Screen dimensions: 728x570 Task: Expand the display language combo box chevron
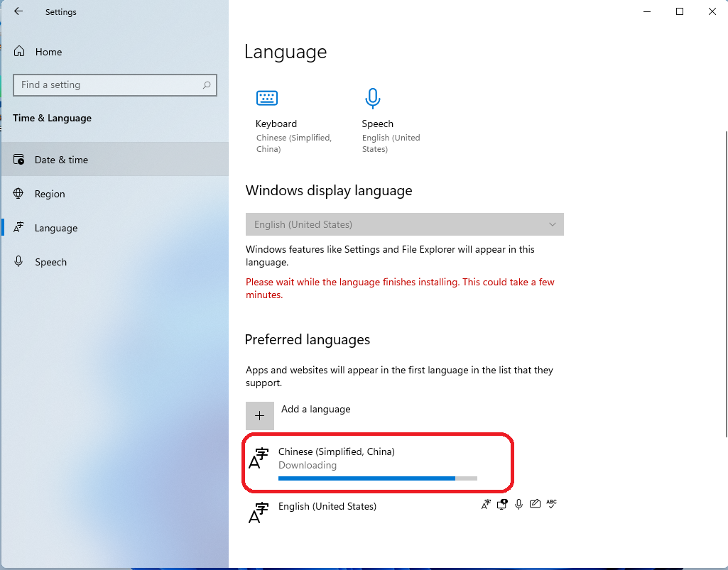coord(553,224)
